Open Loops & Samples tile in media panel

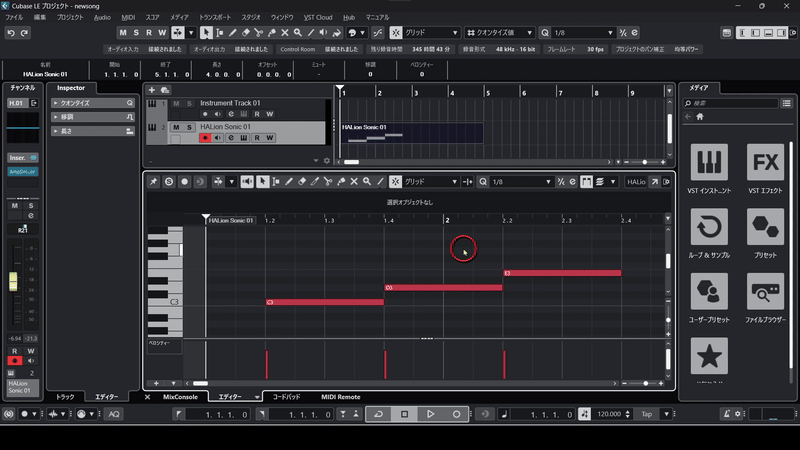[709, 227]
